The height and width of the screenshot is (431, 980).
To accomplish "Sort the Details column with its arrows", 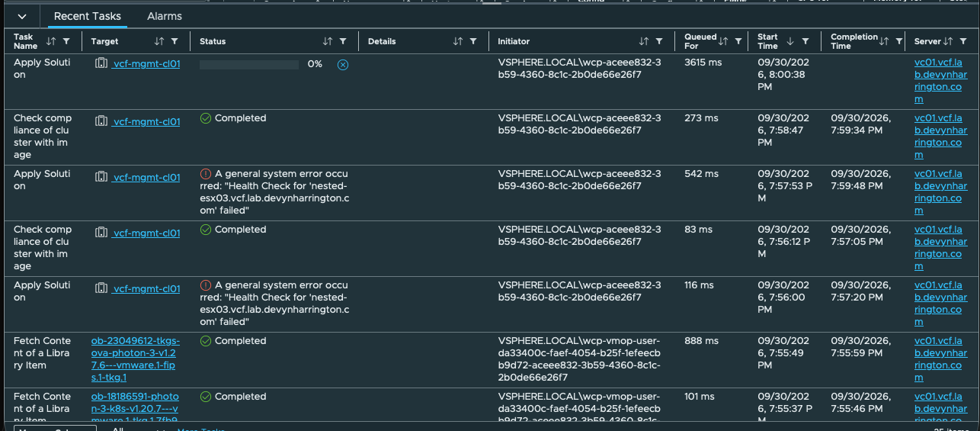I will (x=458, y=41).
